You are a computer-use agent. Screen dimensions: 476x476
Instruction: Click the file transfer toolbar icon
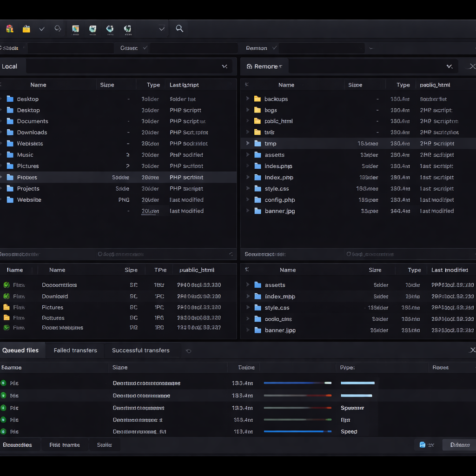coord(75,28)
